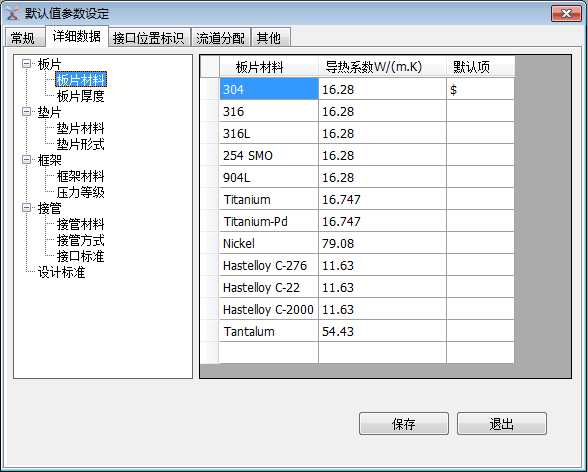Open the 接口位置标识 tab
Viewport: 588px width, 472px height.
(x=149, y=38)
